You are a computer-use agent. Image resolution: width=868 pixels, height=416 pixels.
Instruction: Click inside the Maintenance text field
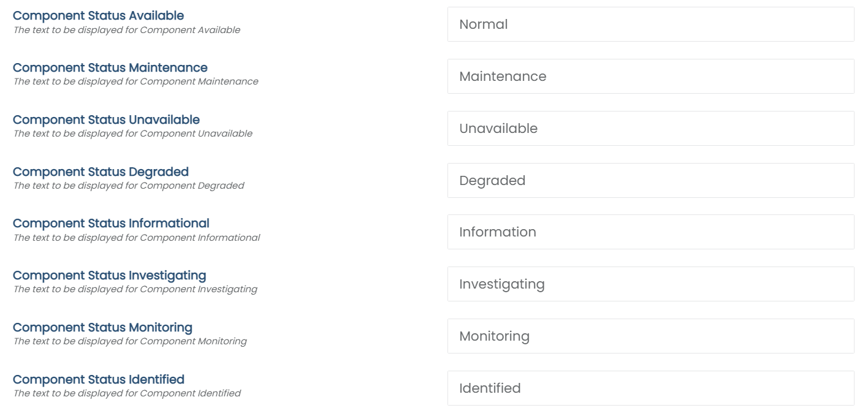tap(650, 75)
